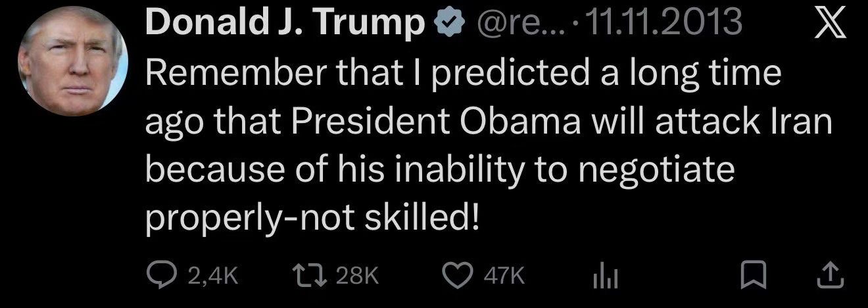Click the line 'Remember that I predicted a long time'
The image size is (868, 308).
(462, 75)
